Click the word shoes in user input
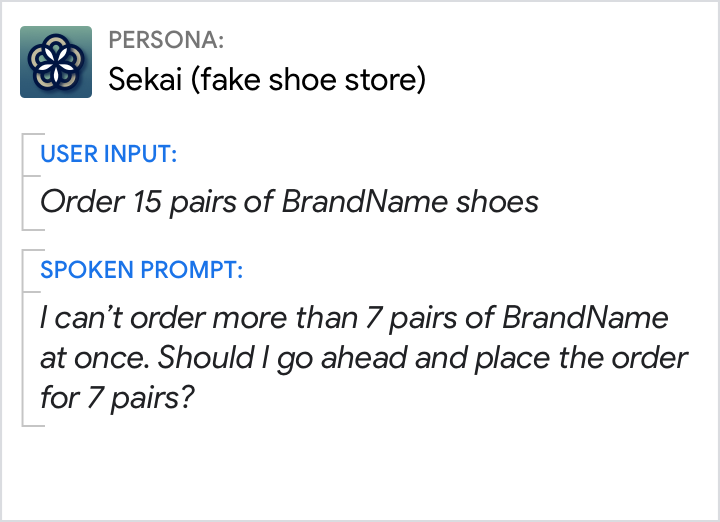This screenshot has width=720, height=522. click(x=497, y=202)
